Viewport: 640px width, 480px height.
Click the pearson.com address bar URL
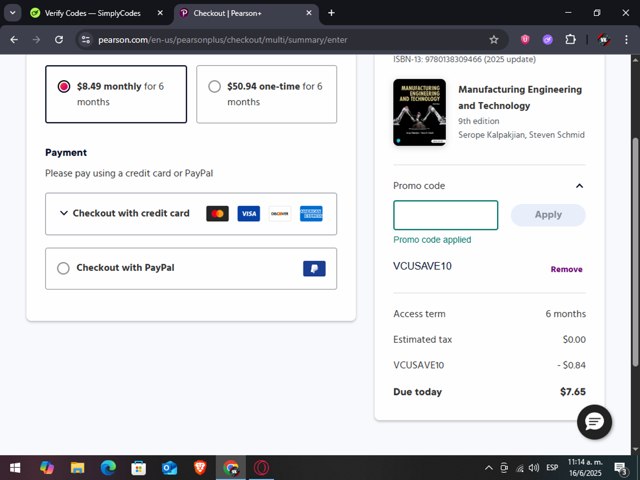pyautogui.click(x=222, y=40)
